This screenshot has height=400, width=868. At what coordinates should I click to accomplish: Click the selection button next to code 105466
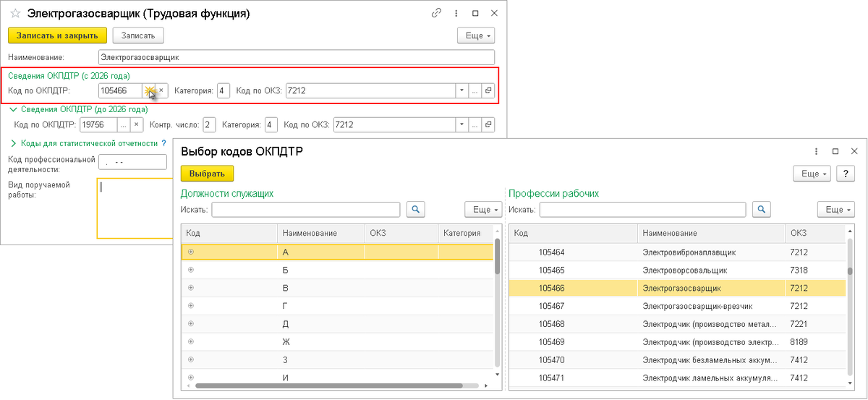pos(150,90)
